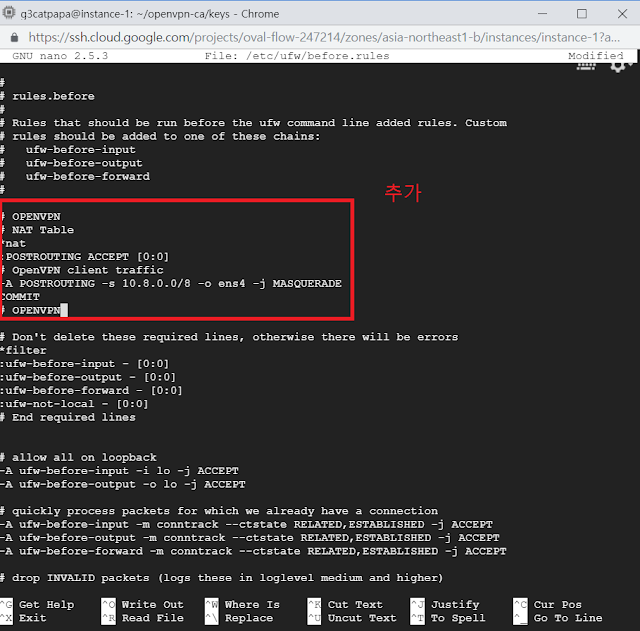Screen dimensions: 640x631
Task: Click the '-A ufw-before-input -i lo' rule
Action: coord(119,471)
